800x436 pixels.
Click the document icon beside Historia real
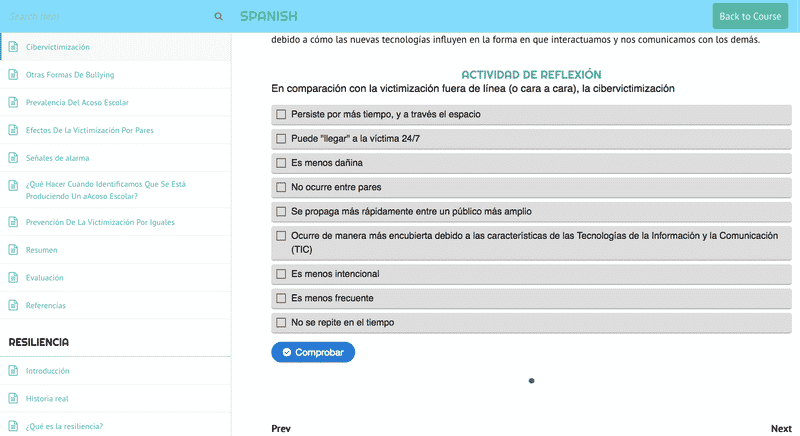[13, 398]
